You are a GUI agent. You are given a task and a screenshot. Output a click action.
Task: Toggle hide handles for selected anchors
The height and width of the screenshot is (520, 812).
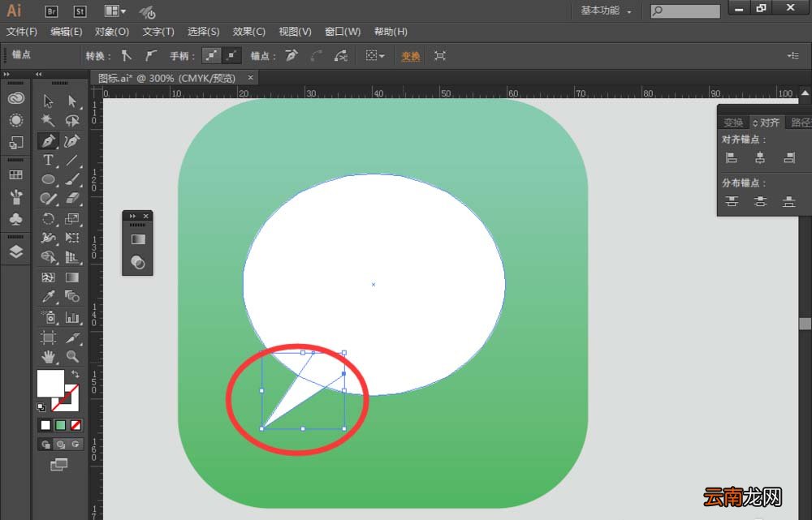tap(232, 55)
